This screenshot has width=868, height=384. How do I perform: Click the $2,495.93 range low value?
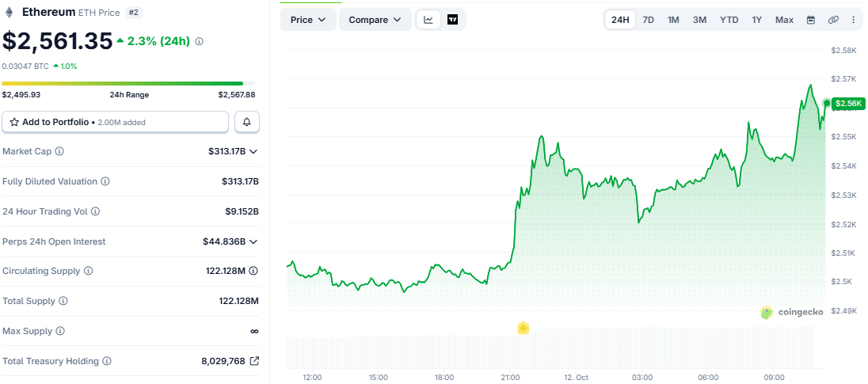pyautogui.click(x=21, y=95)
